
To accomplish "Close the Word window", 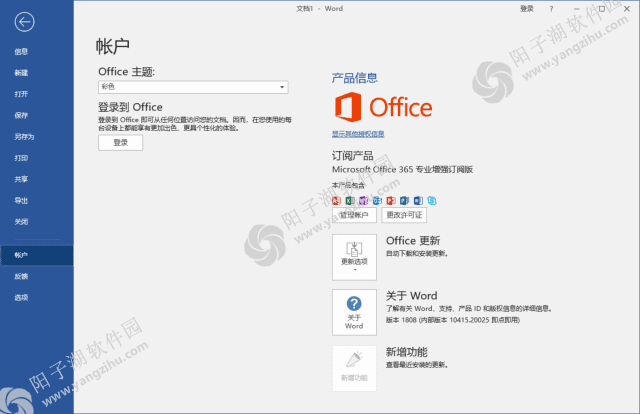I will pyautogui.click(x=627, y=9).
